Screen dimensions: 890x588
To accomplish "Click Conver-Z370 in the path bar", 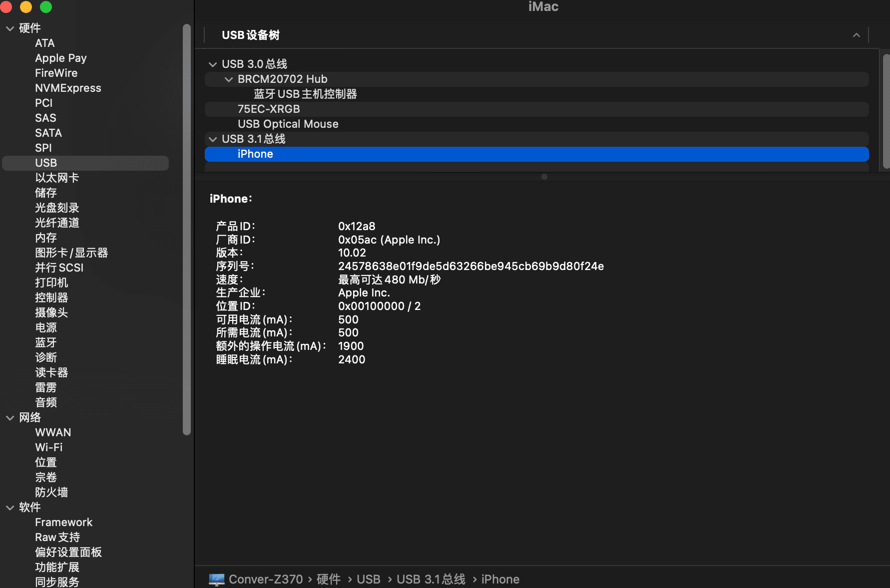I will pyautogui.click(x=266, y=580).
